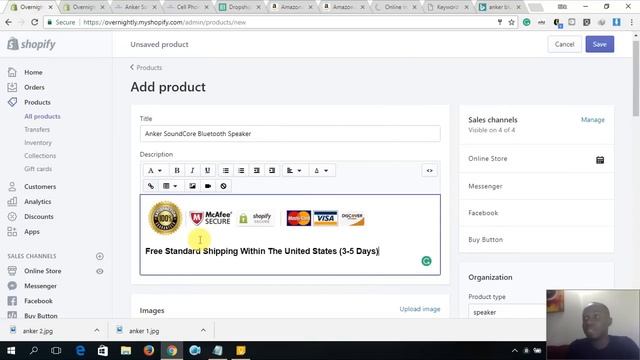Open Grammarly icon in description box
640x360 pixels.
(426, 261)
